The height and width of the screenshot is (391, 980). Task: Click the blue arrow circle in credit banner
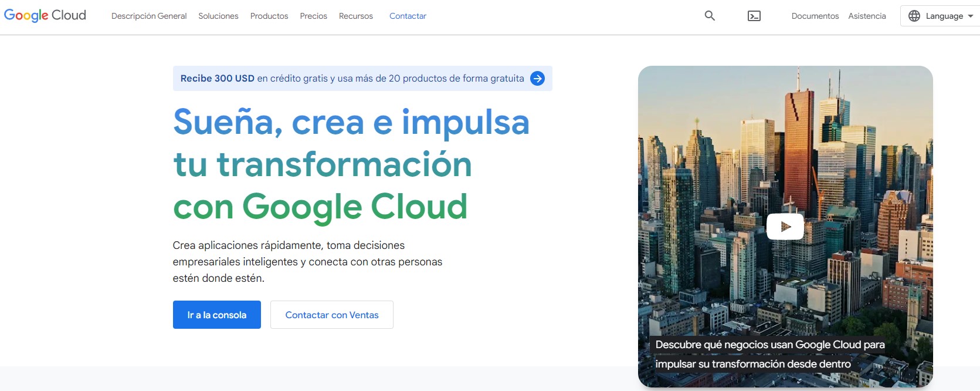(x=537, y=79)
